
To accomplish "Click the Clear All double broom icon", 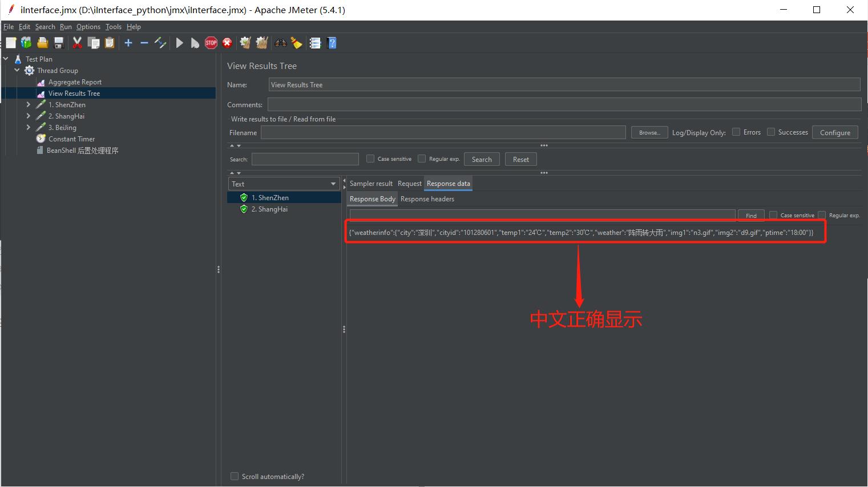I will (262, 43).
